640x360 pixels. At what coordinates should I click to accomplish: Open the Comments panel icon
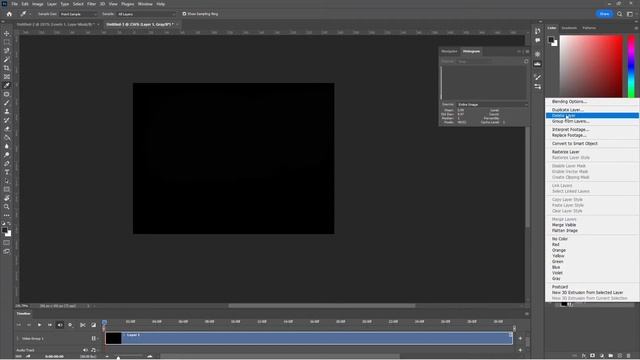click(x=538, y=40)
